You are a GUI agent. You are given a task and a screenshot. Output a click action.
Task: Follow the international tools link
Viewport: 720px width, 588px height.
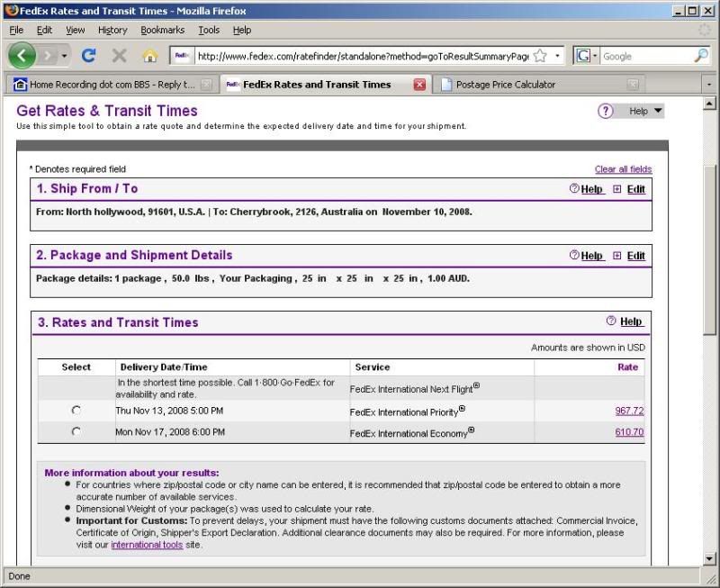pos(147,545)
